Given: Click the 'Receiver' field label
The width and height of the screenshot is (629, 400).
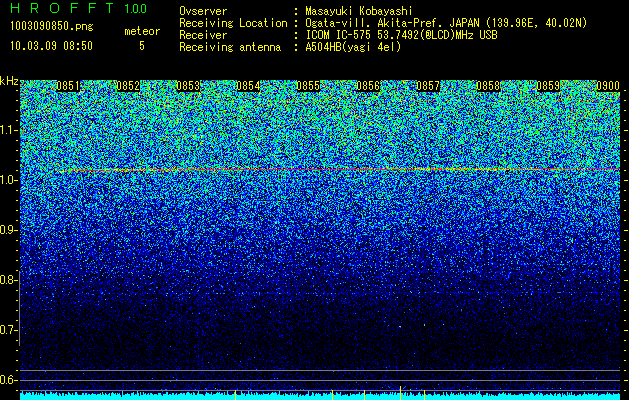Looking at the screenshot, I should 203,35.
